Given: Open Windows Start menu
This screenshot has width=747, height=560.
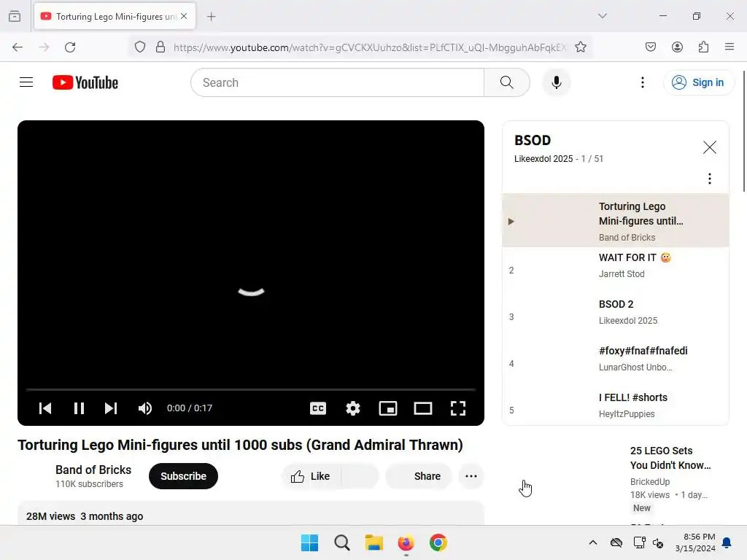Looking at the screenshot, I should [x=309, y=542].
